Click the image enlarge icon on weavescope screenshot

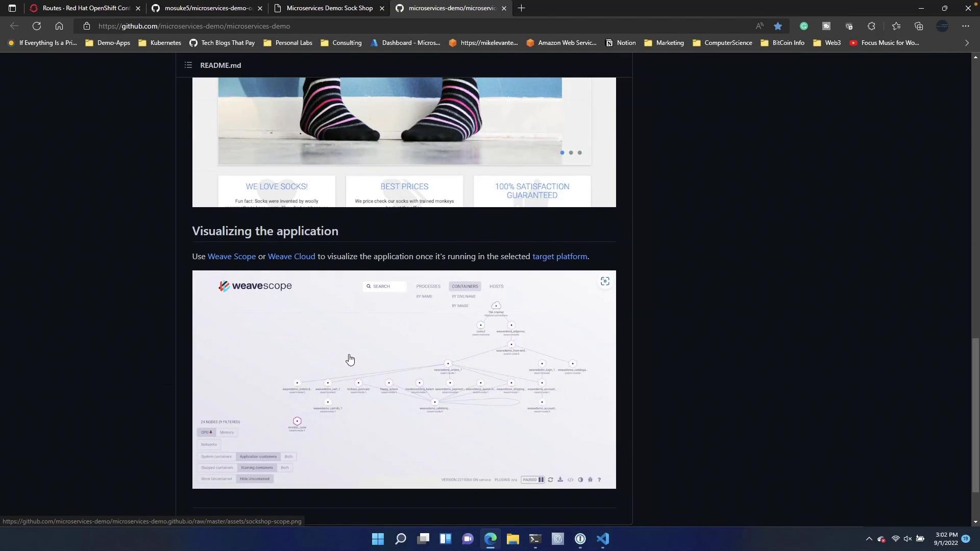[x=605, y=282]
